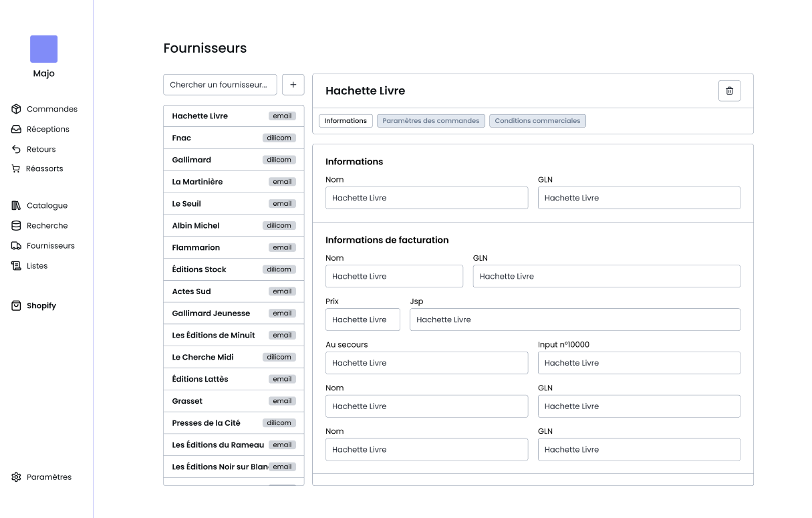
Task: Click the Listes scroll icon
Action: pyautogui.click(x=17, y=266)
